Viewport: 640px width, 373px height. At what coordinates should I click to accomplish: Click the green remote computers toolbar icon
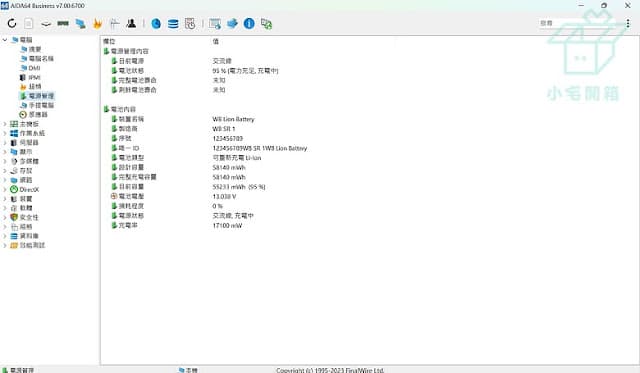[x=267, y=24]
